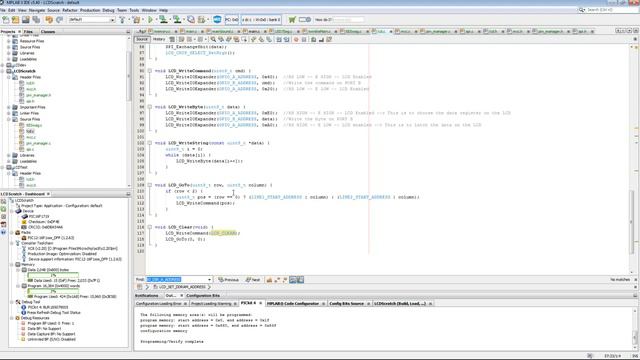Click the Undo arrow in main toolbar
The image size is (640, 360).
coord(49,19)
